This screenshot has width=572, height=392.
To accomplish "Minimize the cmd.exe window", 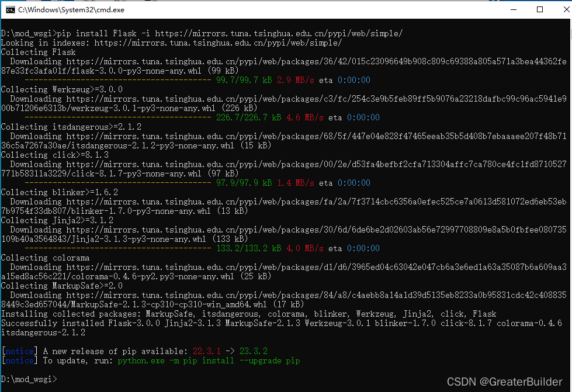I will 513,9.
